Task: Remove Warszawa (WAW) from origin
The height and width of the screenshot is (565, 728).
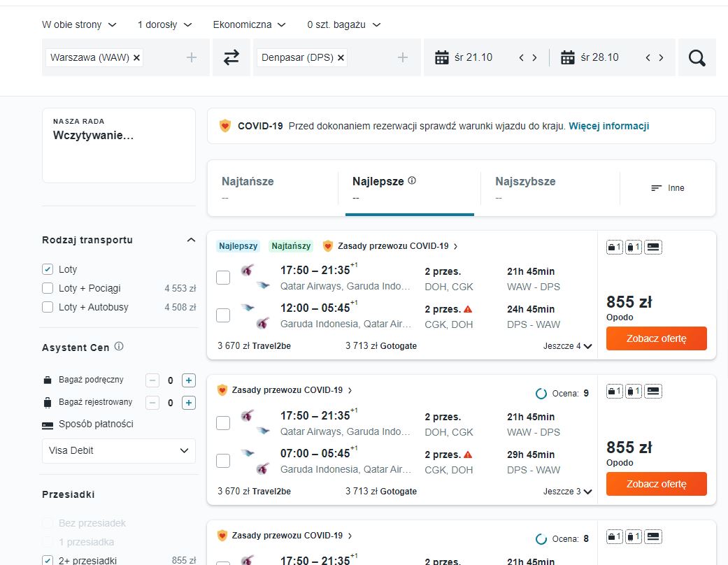Action: (136, 57)
